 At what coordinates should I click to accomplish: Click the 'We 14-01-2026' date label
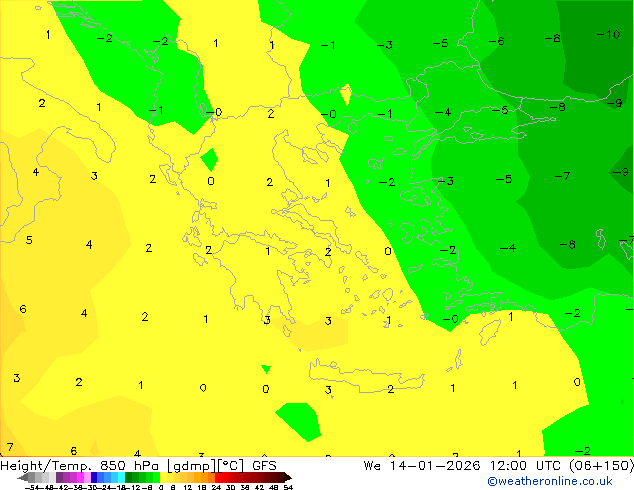(x=422, y=466)
